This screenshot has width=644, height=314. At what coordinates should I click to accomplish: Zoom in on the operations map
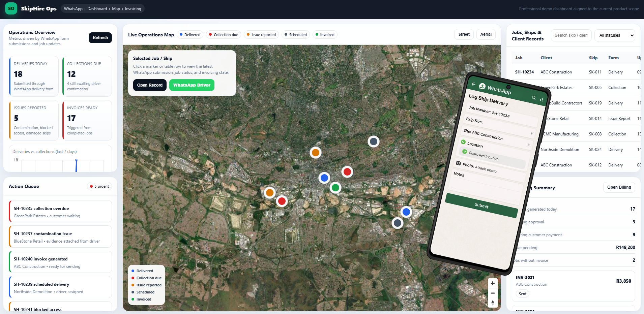tap(493, 283)
